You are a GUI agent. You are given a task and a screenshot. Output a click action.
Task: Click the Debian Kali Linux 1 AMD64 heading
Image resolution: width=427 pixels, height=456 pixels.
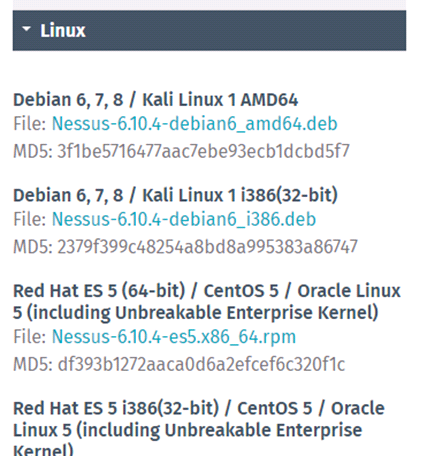point(155,100)
